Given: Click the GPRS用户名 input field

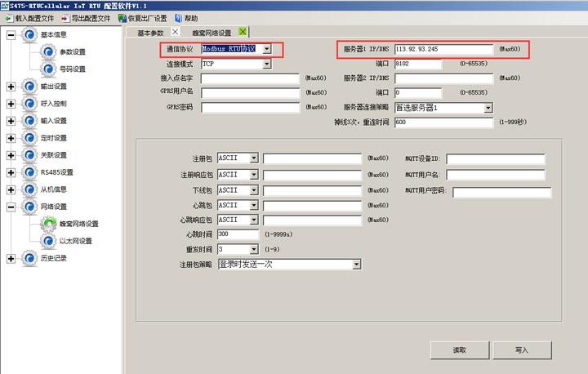Looking at the screenshot, I should tap(250, 92).
